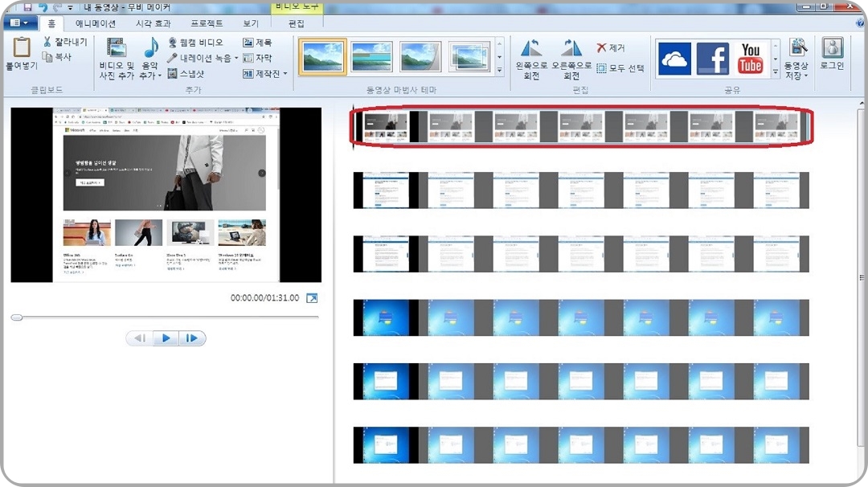Share to YouTube
The width and height of the screenshot is (868, 487).
(x=750, y=59)
